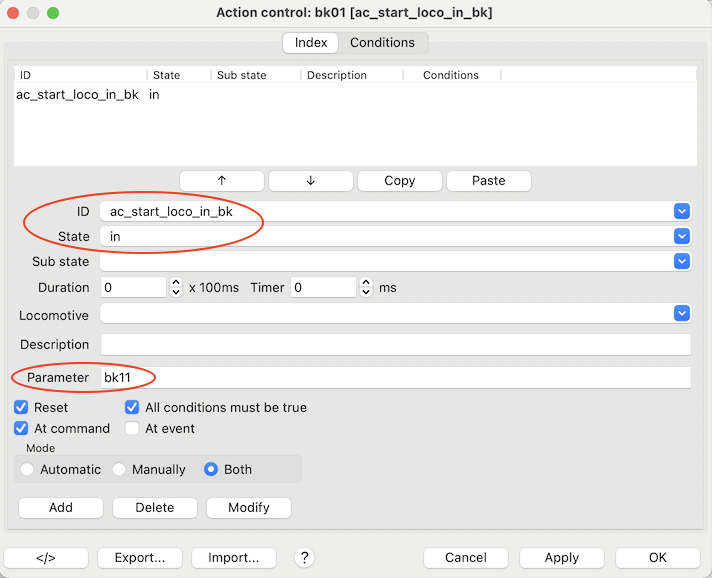Viewport: 712px width, 578px height.
Task: Toggle All conditions must be true
Action: click(x=132, y=408)
